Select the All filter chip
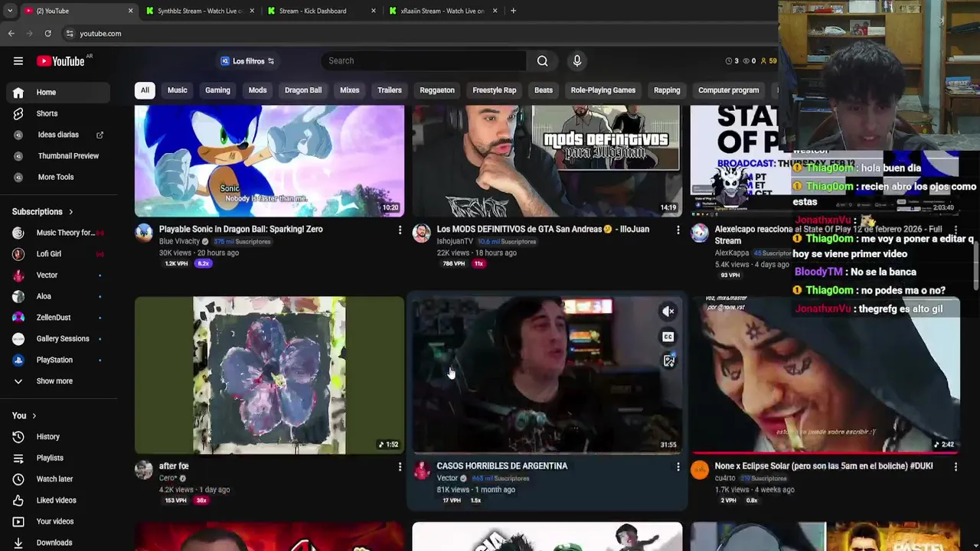Screen dimensions: 980x551 145,90
